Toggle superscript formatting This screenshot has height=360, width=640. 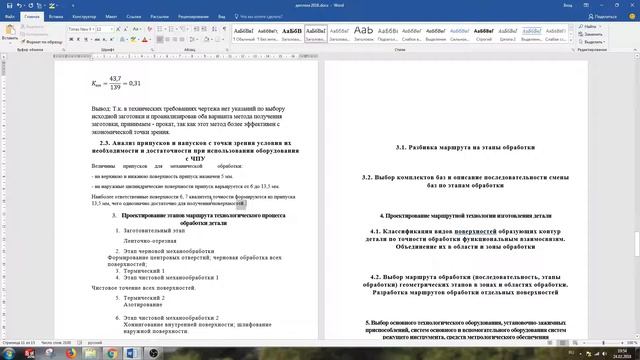click(111, 40)
